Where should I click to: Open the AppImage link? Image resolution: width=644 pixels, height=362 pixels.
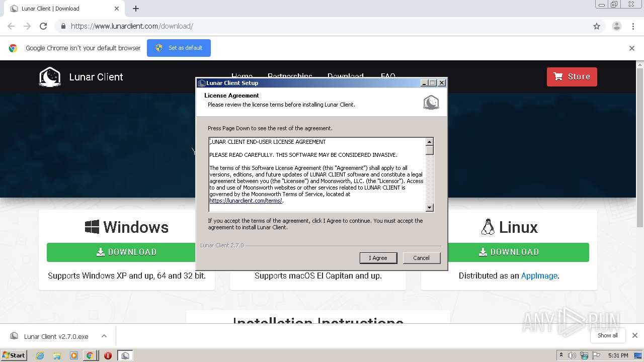[539, 276]
